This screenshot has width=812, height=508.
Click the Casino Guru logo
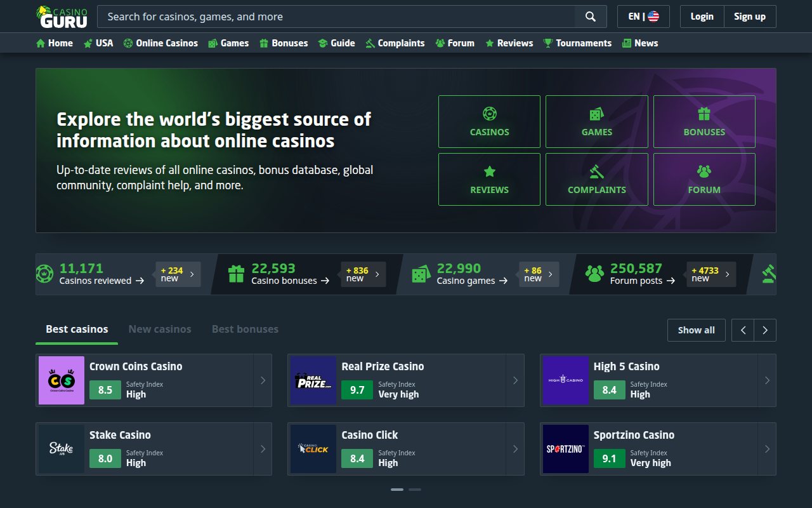62,17
